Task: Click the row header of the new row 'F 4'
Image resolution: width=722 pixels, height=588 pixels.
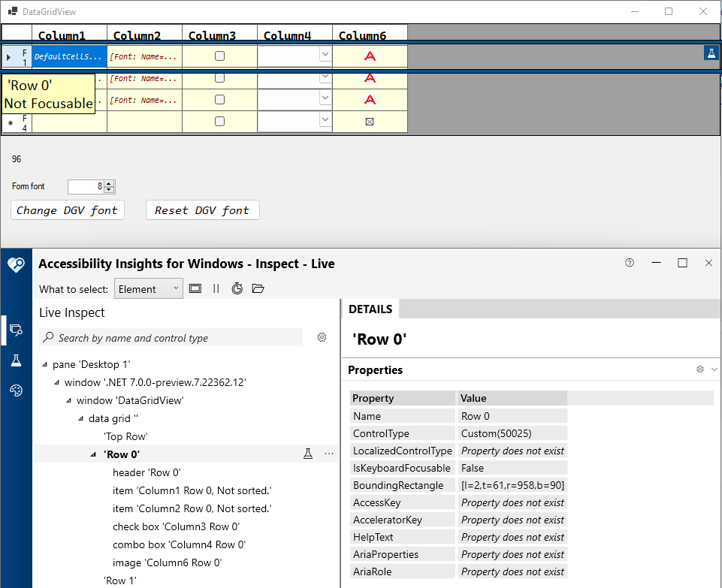Action: tap(17, 122)
